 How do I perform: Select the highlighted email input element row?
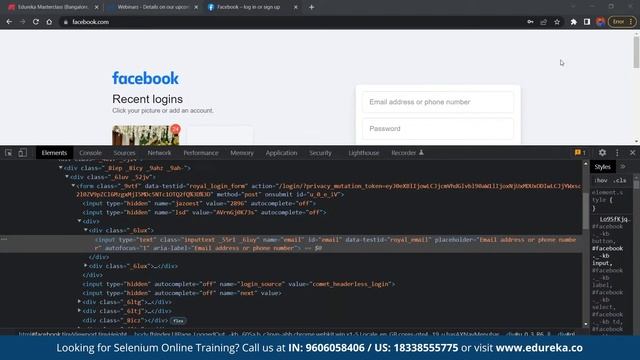tap(291, 244)
